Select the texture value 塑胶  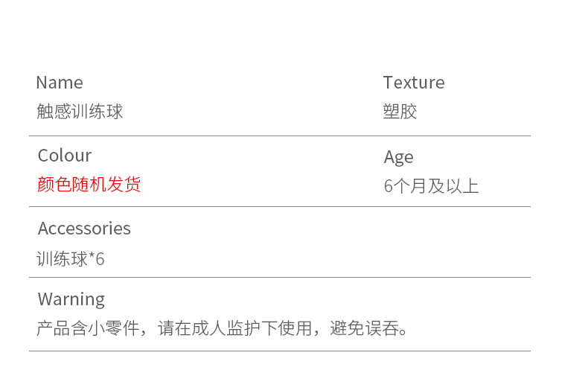point(400,112)
